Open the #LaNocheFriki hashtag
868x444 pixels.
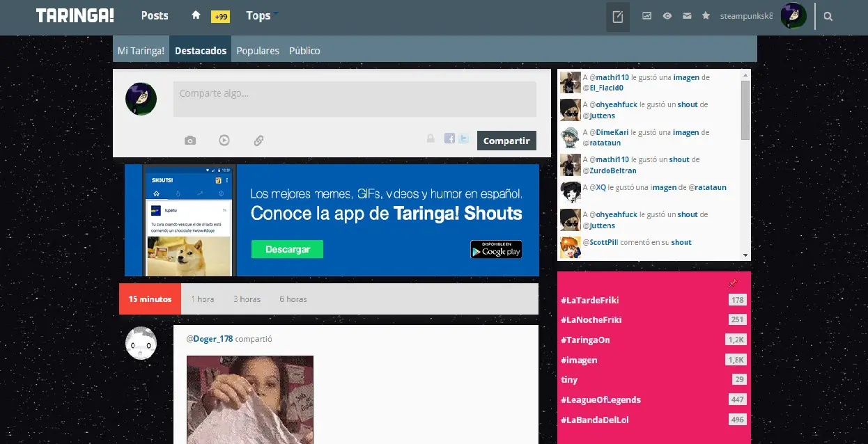[x=591, y=320]
